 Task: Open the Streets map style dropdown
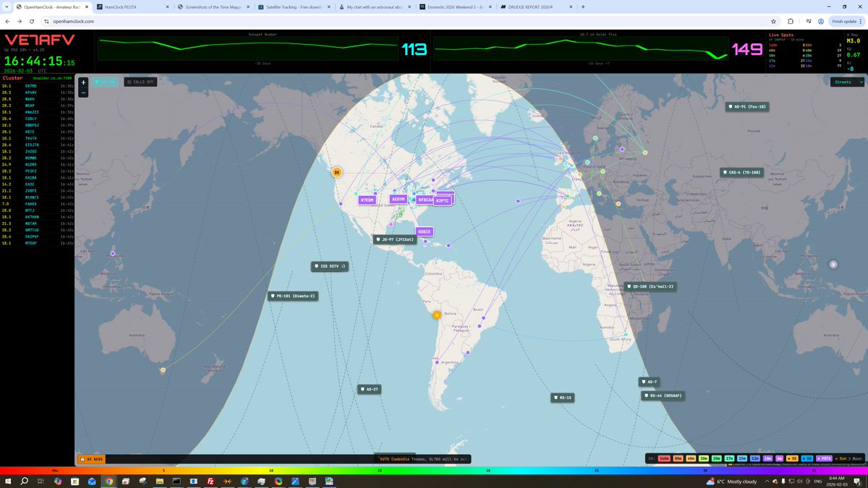coord(846,82)
